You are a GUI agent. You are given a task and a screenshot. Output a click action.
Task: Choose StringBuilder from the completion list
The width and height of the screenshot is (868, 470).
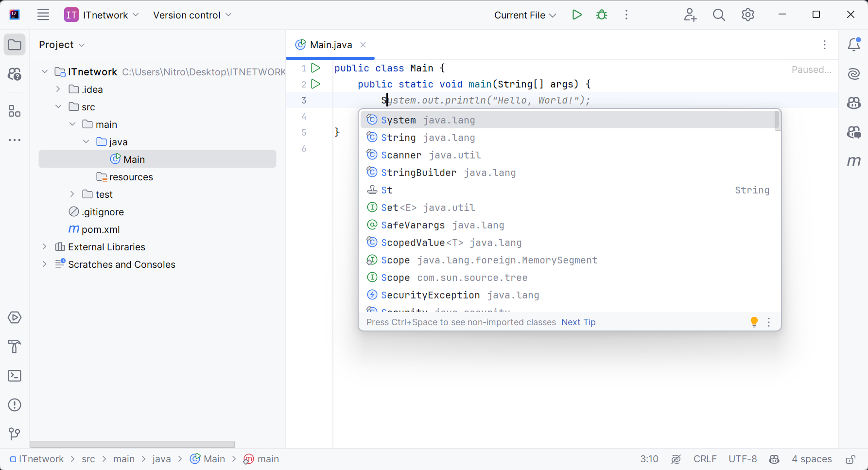(x=418, y=173)
